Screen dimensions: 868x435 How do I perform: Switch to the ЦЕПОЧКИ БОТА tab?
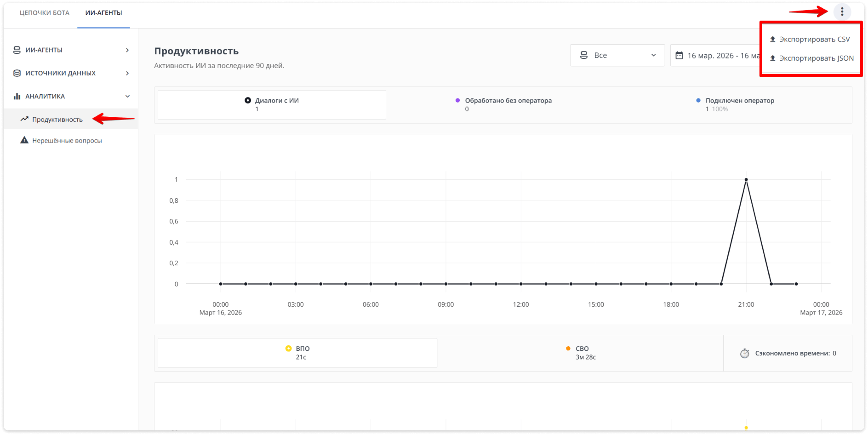pos(45,12)
